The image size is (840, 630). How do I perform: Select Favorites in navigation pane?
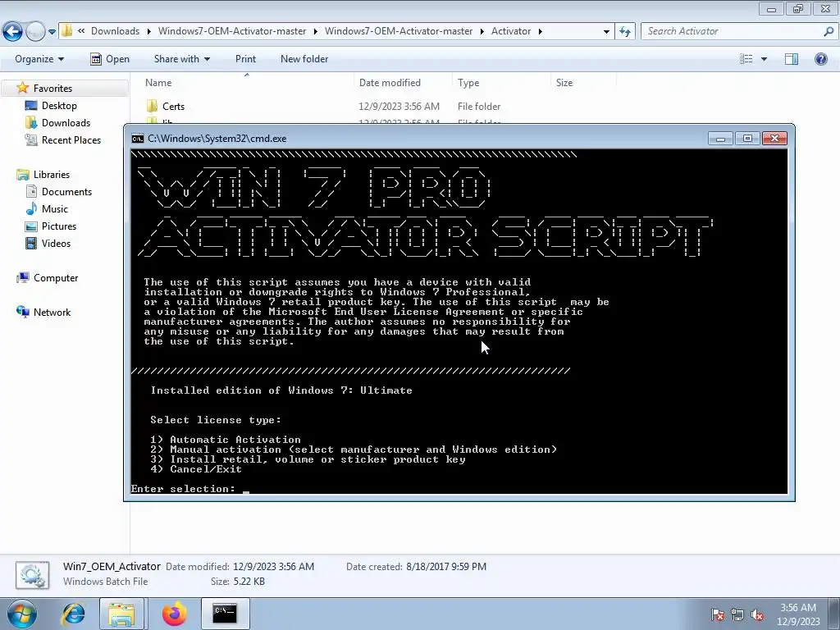(x=52, y=89)
